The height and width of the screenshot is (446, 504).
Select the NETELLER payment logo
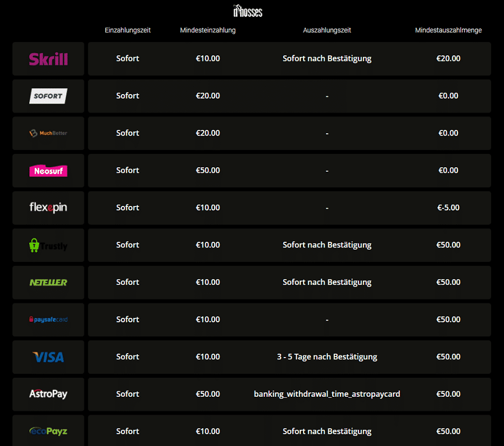48,282
